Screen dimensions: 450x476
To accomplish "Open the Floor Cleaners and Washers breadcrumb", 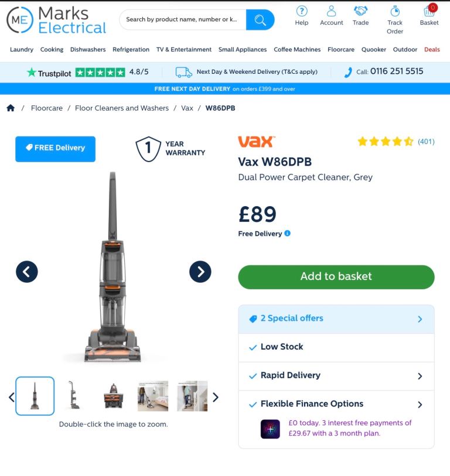I will [122, 108].
